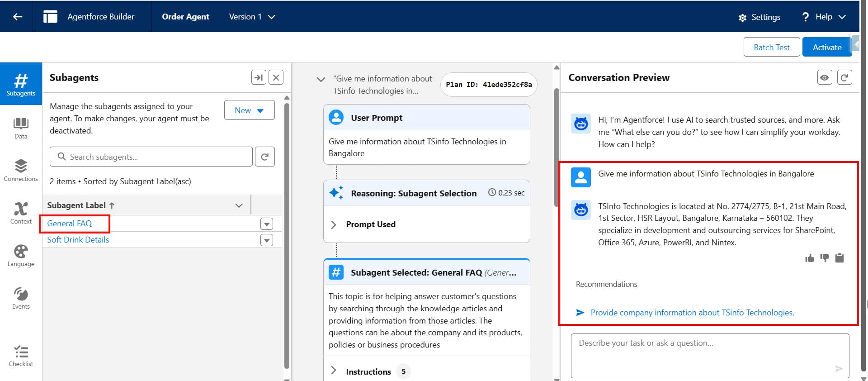Click the user avatar in conversation
Viewport: 868px width, 381px height.
coord(581,177)
